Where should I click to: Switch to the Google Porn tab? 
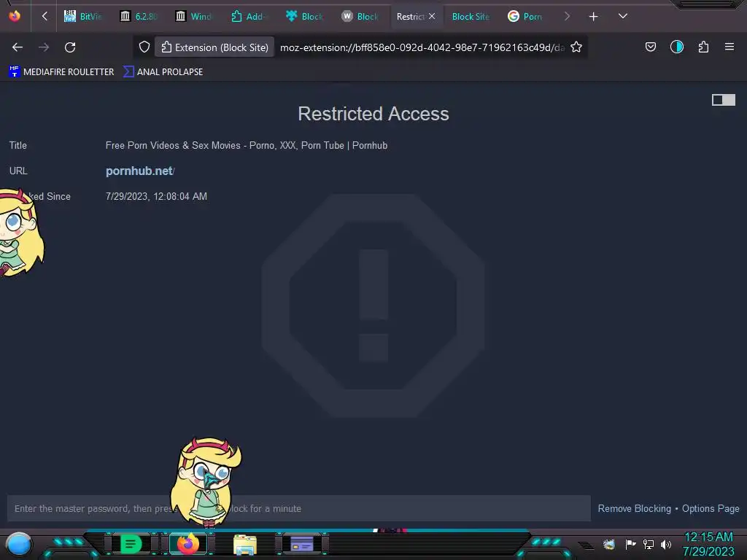pyautogui.click(x=525, y=17)
